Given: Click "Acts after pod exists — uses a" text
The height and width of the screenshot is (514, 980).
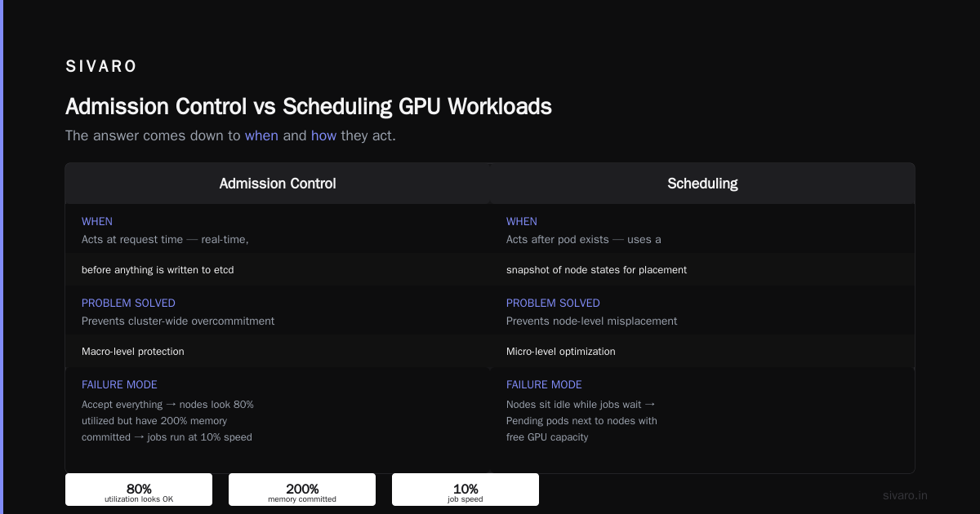Looking at the screenshot, I should point(584,240).
